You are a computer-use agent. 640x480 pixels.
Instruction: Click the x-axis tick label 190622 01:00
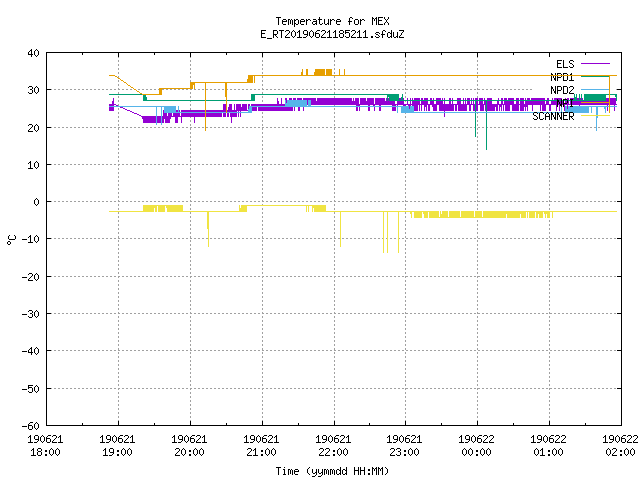548,445
